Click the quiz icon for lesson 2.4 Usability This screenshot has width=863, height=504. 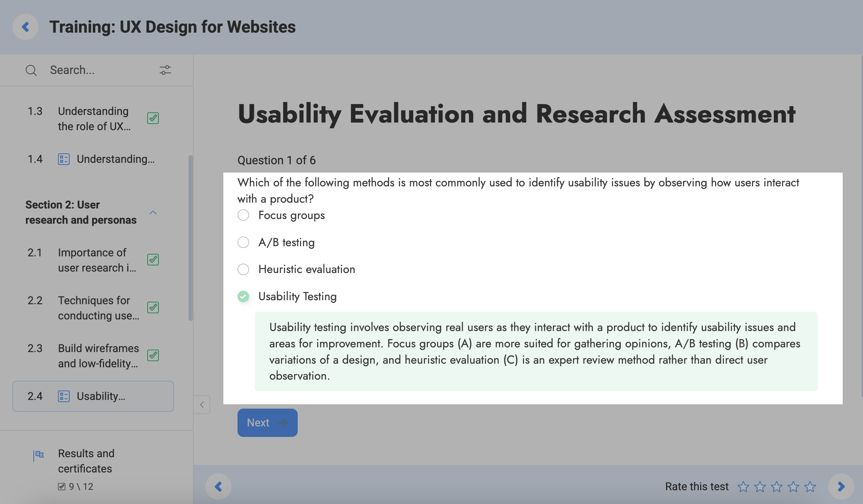click(x=64, y=396)
